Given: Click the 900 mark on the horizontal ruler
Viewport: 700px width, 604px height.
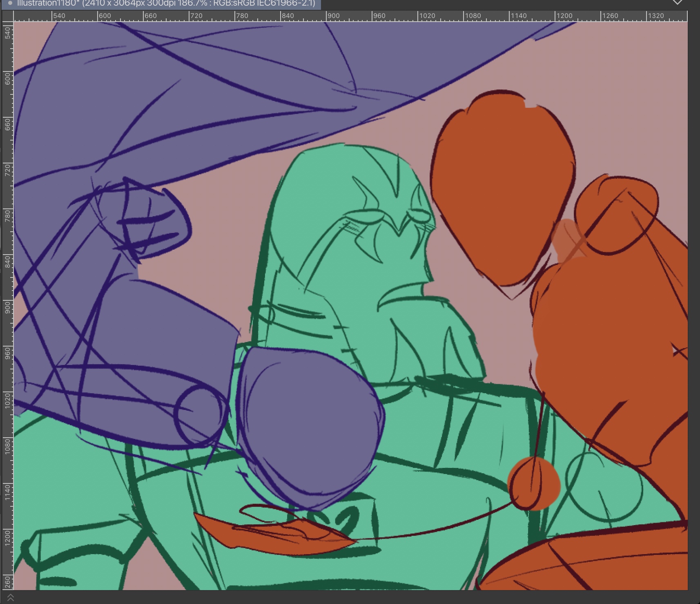Looking at the screenshot, I should point(333,16).
